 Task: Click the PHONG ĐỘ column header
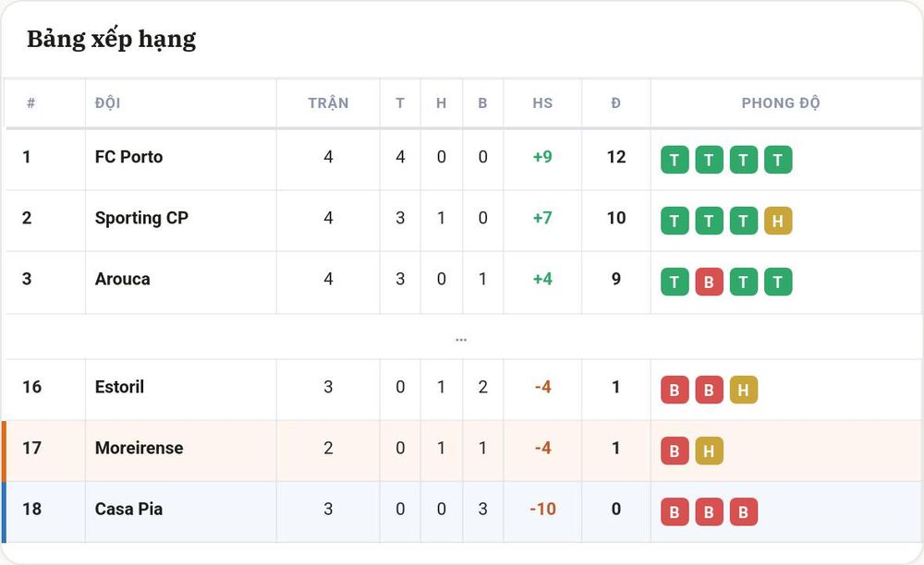click(780, 103)
